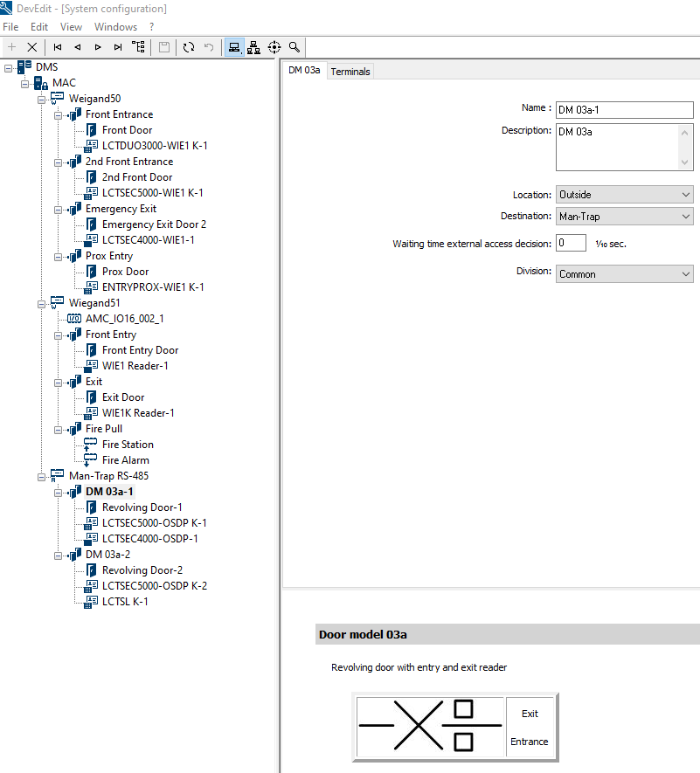Image resolution: width=700 pixels, height=773 pixels.
Task: Jump to last item with toolbar arrow
Action: pyautogui.click(x=118, y=47)
